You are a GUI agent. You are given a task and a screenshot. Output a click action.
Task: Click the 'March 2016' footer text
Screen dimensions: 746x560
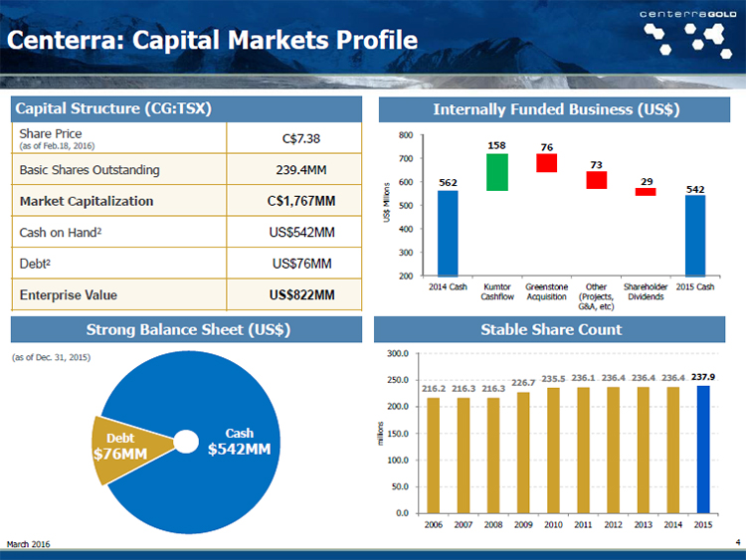(28, 544)
